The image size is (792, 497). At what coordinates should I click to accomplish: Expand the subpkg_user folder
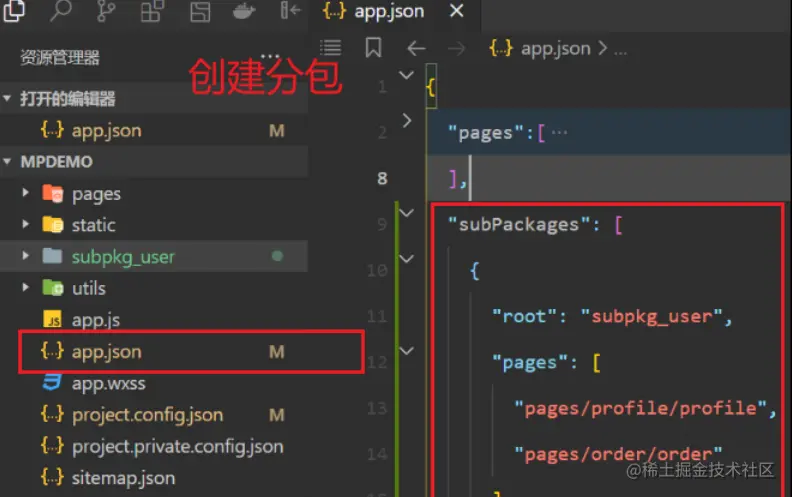[x=25, y=256]
